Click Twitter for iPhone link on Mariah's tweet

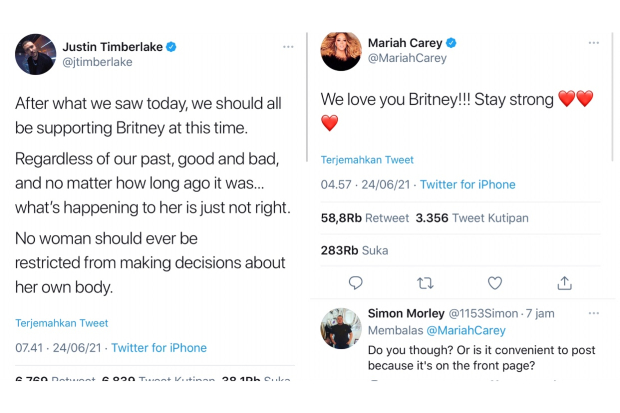[x=467, y=184]
